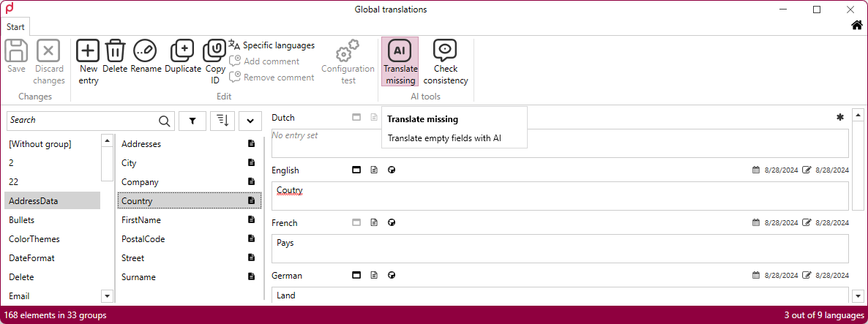Click the Rename pencil icon
The height and width of the screenshot is (324, 868).
[x=146, y=51]
